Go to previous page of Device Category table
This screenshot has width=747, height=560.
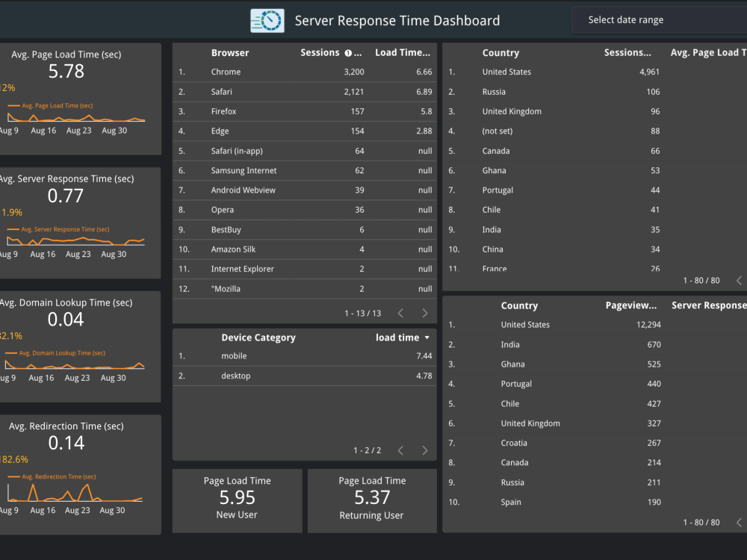pyautogui.click(x=400, y=450)
